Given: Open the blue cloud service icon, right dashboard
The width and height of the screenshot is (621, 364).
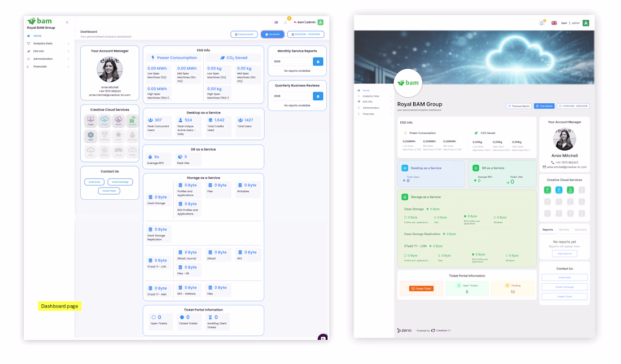Looking at the screenshot, I should pos(559,190).
